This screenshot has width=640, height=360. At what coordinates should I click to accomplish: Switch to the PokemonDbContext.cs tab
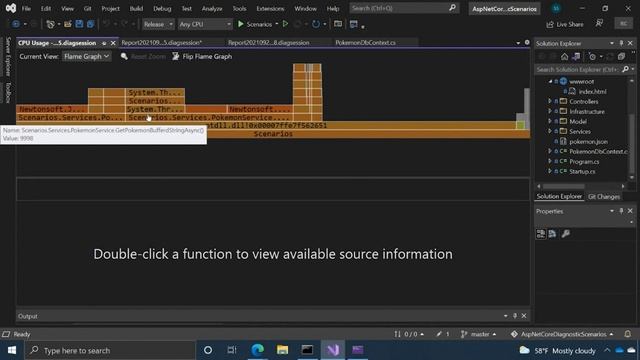click(365, 42)
